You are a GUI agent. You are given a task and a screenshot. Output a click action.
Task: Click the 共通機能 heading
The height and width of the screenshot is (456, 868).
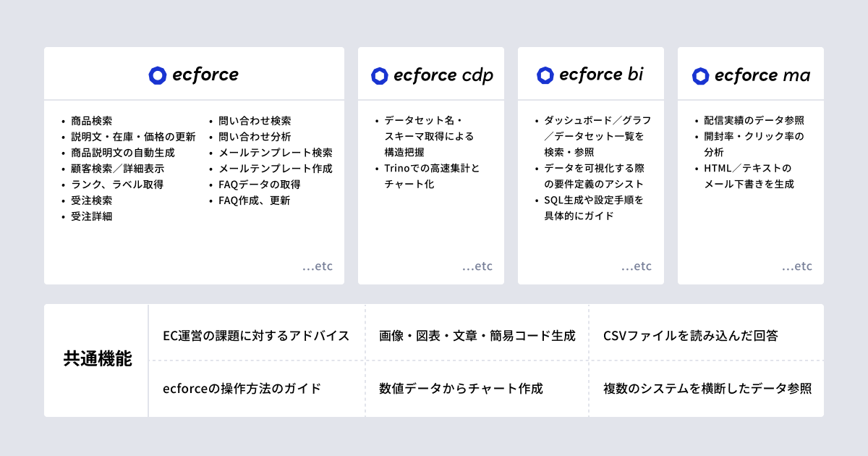98,360
